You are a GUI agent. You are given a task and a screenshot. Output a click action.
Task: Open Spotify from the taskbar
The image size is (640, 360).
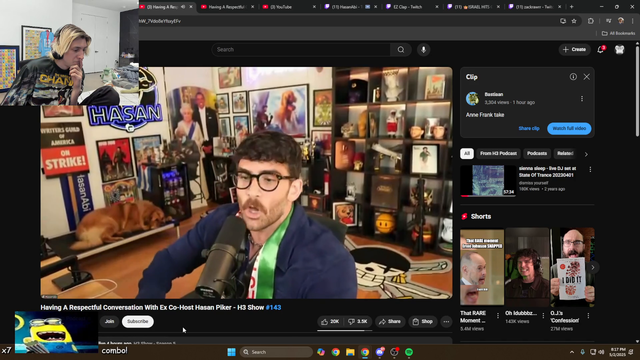[x=409, y=352]
